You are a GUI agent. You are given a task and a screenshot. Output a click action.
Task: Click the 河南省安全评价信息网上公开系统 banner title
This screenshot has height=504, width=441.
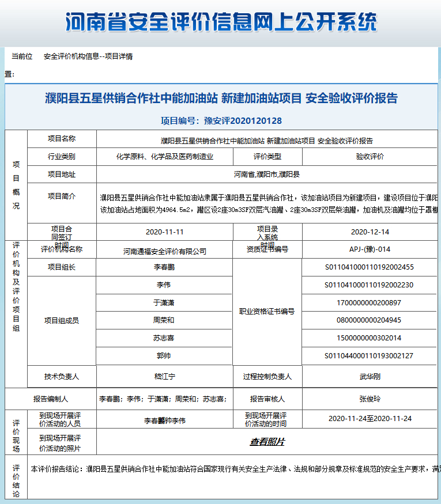[x=221, y=22]
